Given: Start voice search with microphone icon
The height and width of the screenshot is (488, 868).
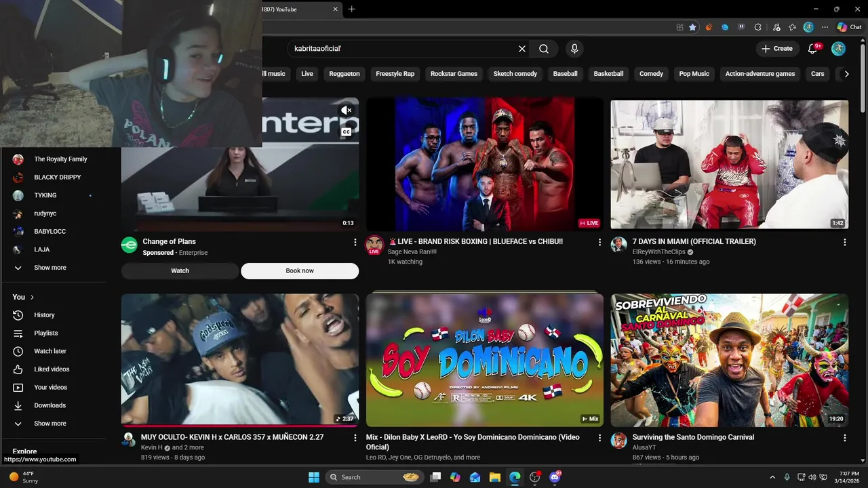Looking at the screenshot, I should [x=574, y=49].
